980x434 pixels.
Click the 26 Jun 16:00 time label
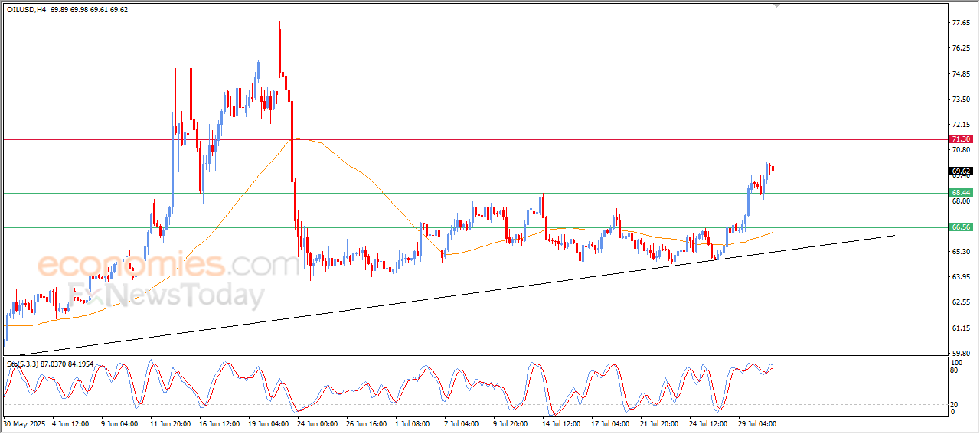click(367, 423)
